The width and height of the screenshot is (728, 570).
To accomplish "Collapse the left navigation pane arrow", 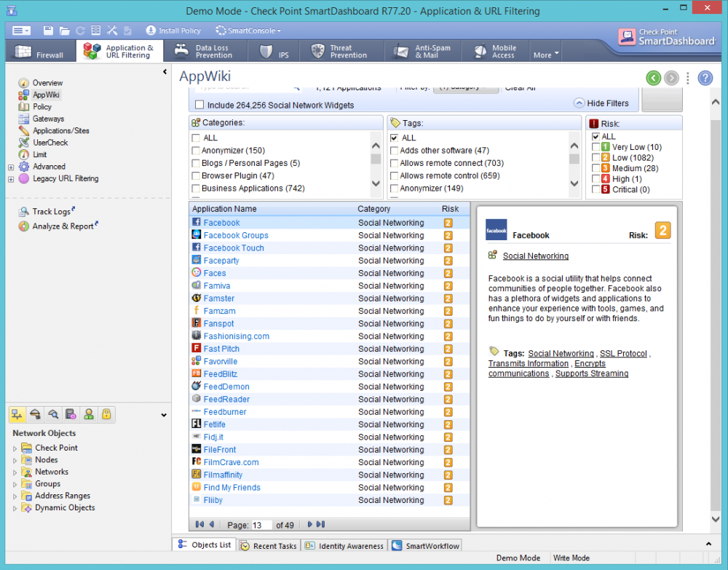I will [x=165, y=72].
